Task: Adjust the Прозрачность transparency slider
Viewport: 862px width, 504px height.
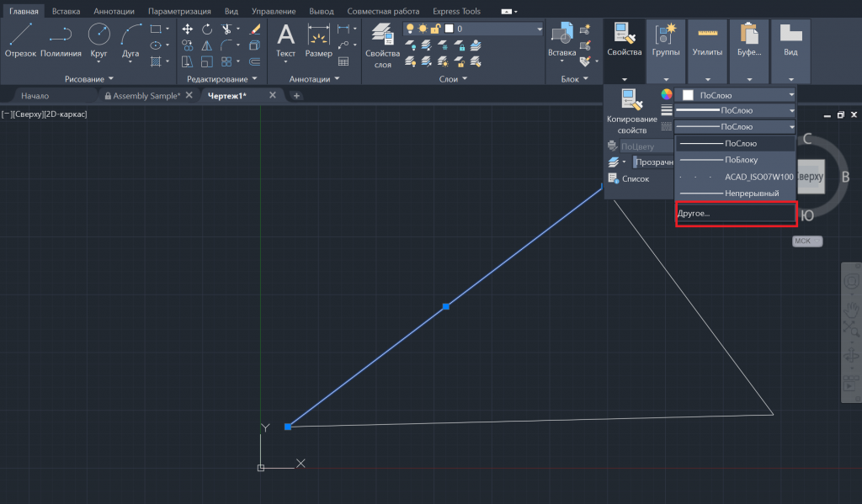Action: coord(653,162)
